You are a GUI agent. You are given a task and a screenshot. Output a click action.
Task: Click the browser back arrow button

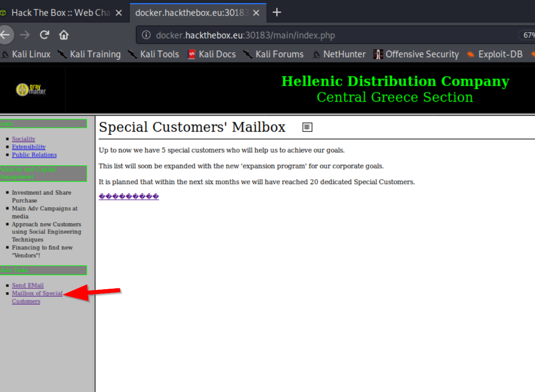click(x=5, y=35)
